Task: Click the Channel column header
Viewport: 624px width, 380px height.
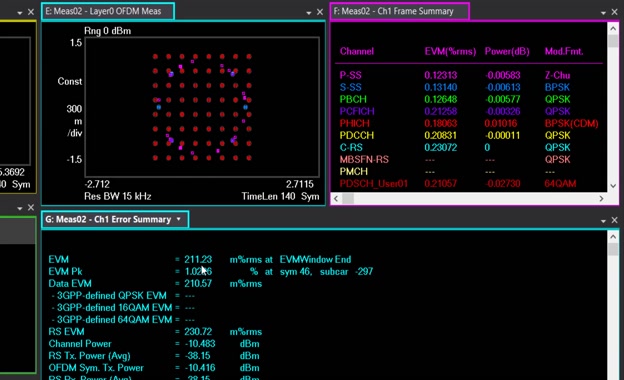Action: [357, 51]
